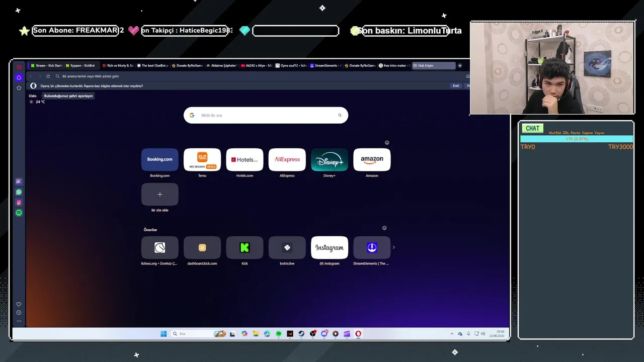
Task: Reload the page with refresh icon
Action: point(48,76)
